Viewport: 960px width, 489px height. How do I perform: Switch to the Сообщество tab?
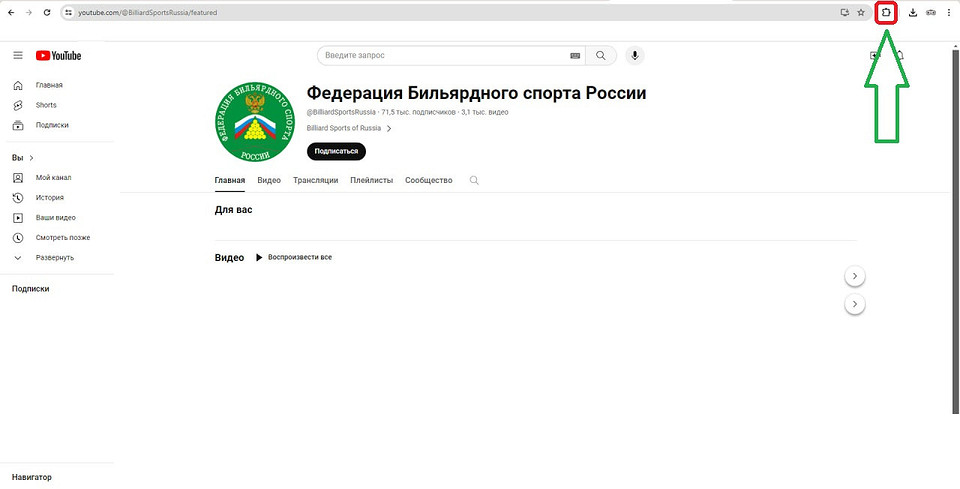tap(429, 181)
